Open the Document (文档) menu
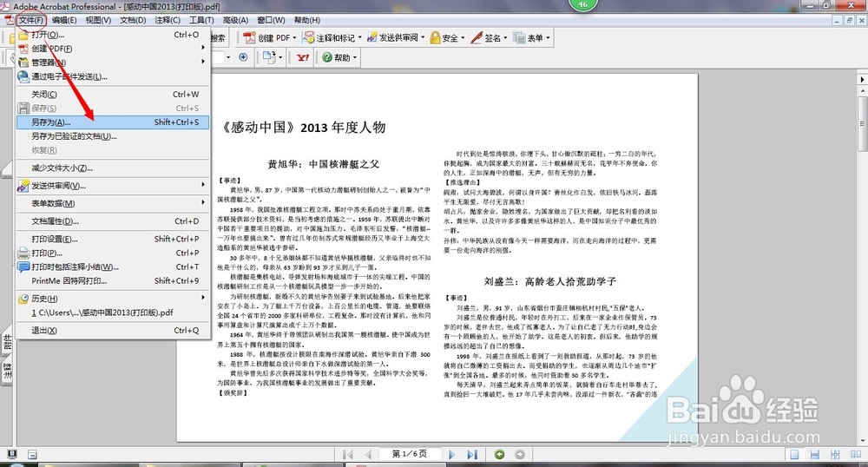This screenshot has width=868, height=467. [x=133, y=20]
